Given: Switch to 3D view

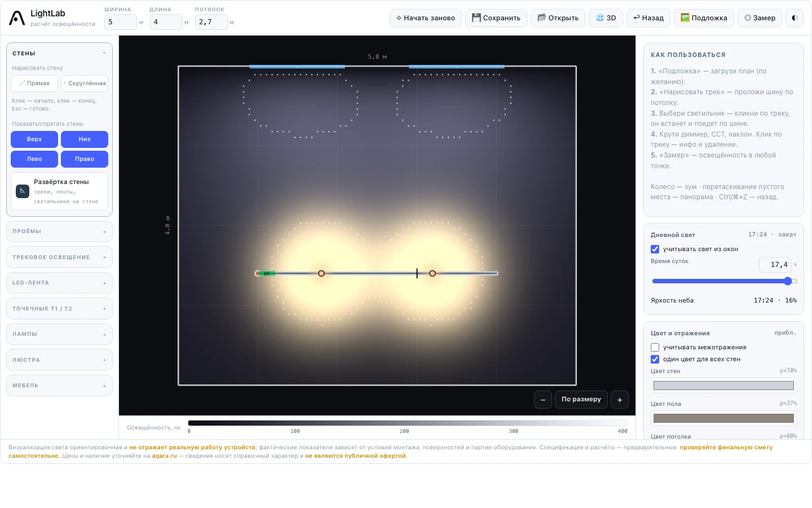Looking at the screenshot, I should point(606,18).
